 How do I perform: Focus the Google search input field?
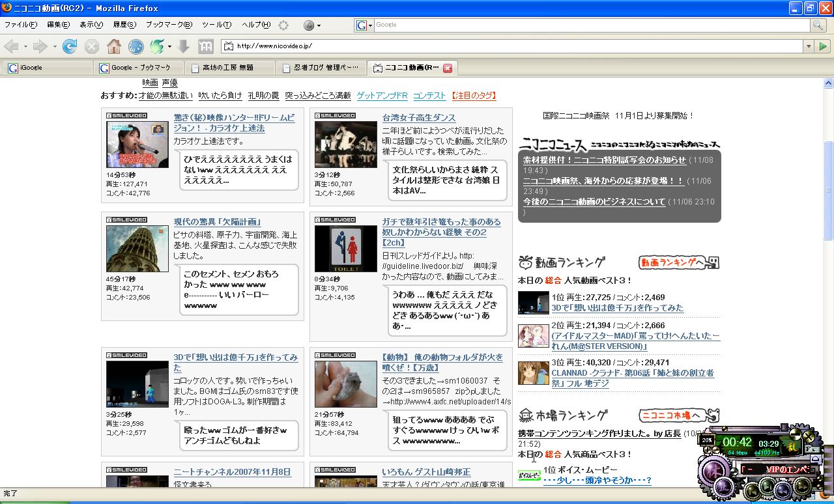click(592, 25)
